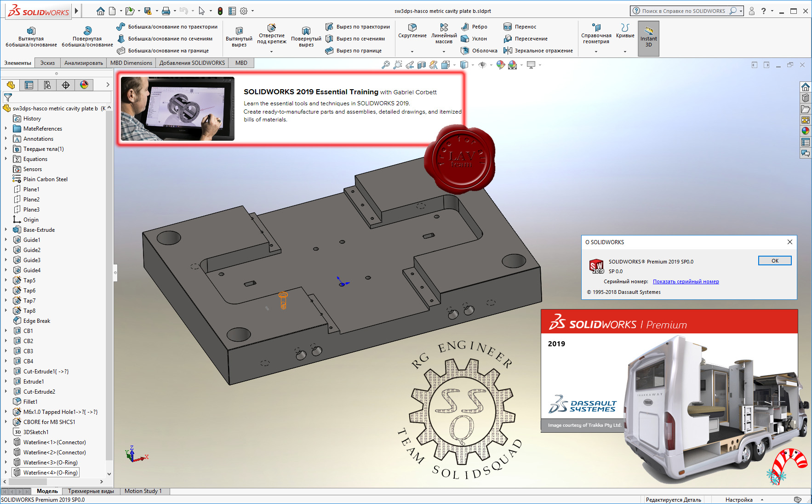Select the Revolved Boss/Base tool (Повернутая бобышка)
The image size is (812, 504).
[x=87, y=37]
